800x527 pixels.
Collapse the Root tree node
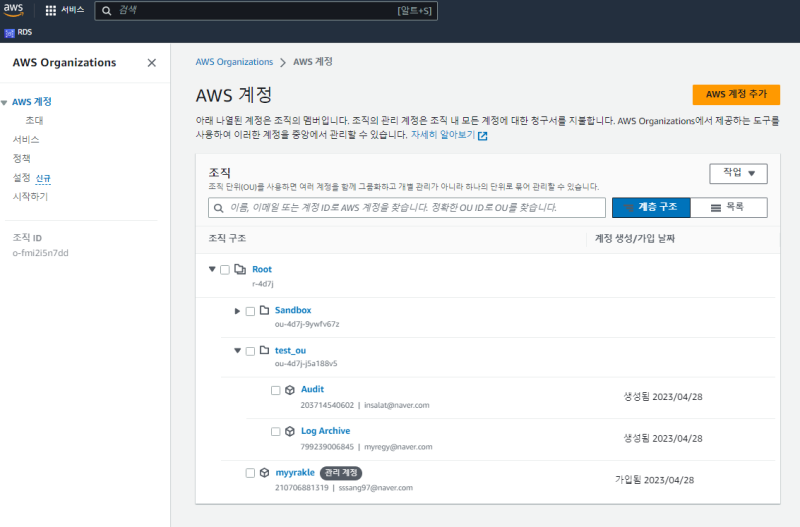tap(212, 270)
